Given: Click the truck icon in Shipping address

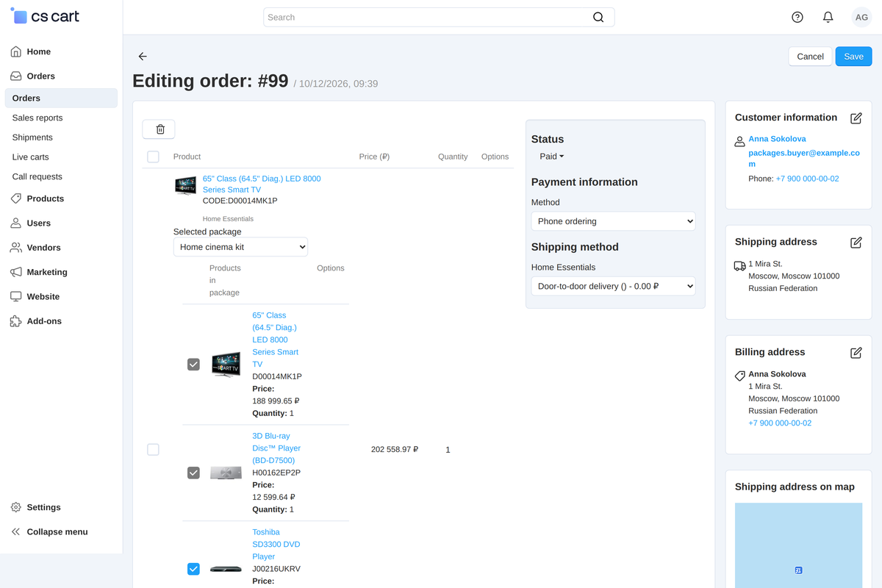Looking at the screenshot, I should click(740, 266).
